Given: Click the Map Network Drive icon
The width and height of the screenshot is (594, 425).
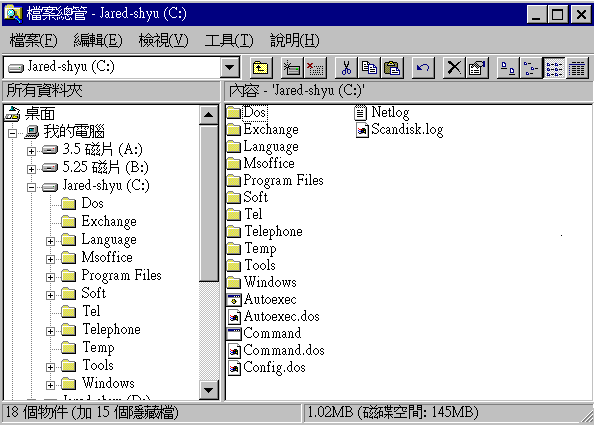Looking at the screenshot, I should (292, 68).
